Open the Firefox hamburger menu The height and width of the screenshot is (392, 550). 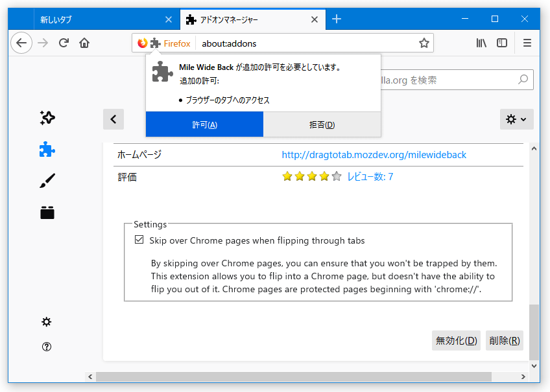(x=527, y=43)
